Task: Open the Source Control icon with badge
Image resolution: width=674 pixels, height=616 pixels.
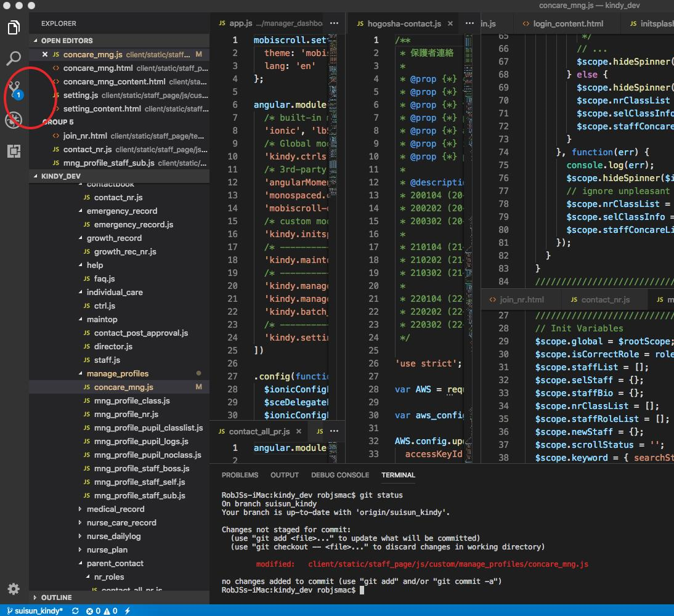Action: pyautogui.click(x=14, y=89)
